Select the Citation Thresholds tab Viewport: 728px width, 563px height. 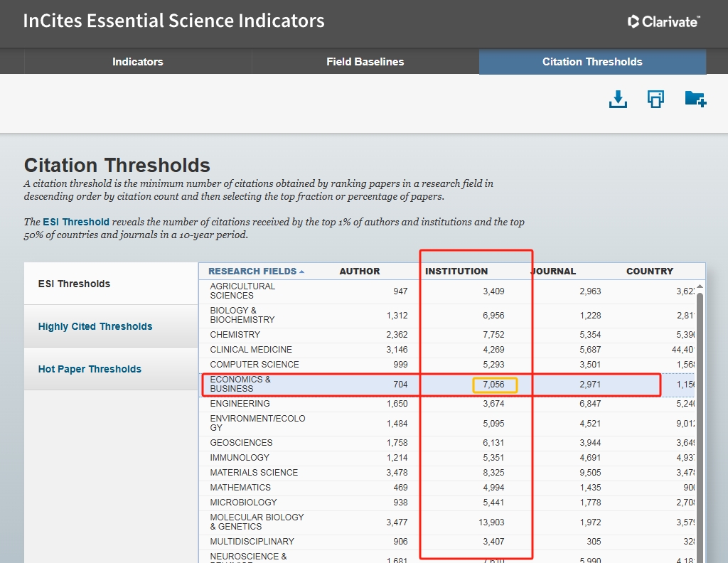[x=592, y=62]
